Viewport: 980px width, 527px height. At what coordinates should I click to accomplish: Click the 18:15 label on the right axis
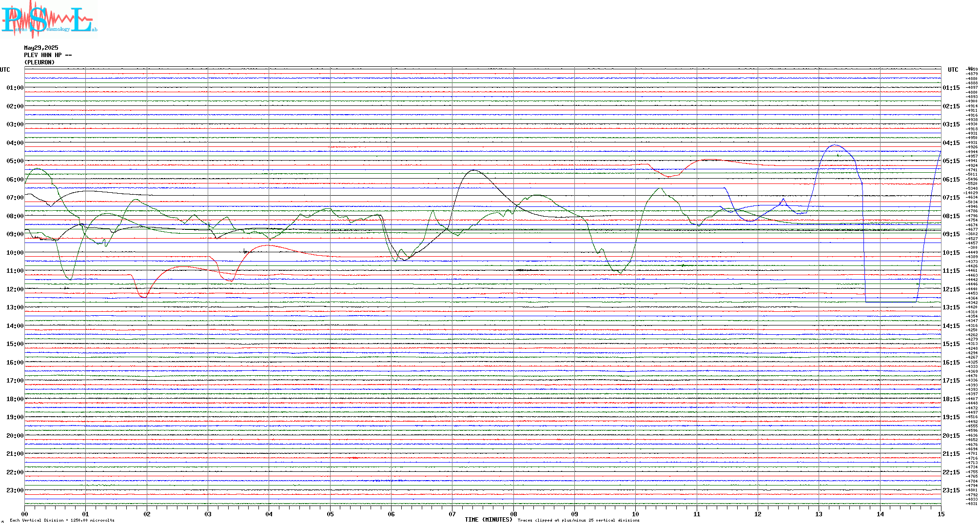pyautogui.click(x=951, y=399)
